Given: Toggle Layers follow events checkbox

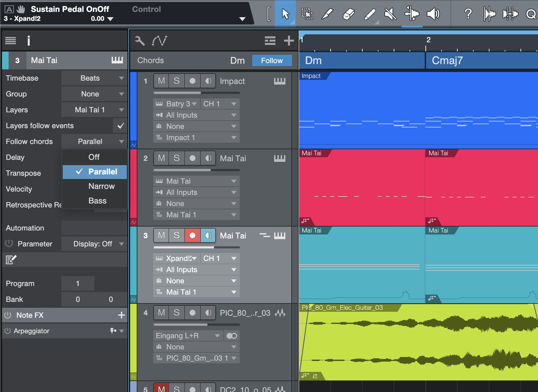Looking at the screenshot, I should point(121,126).
